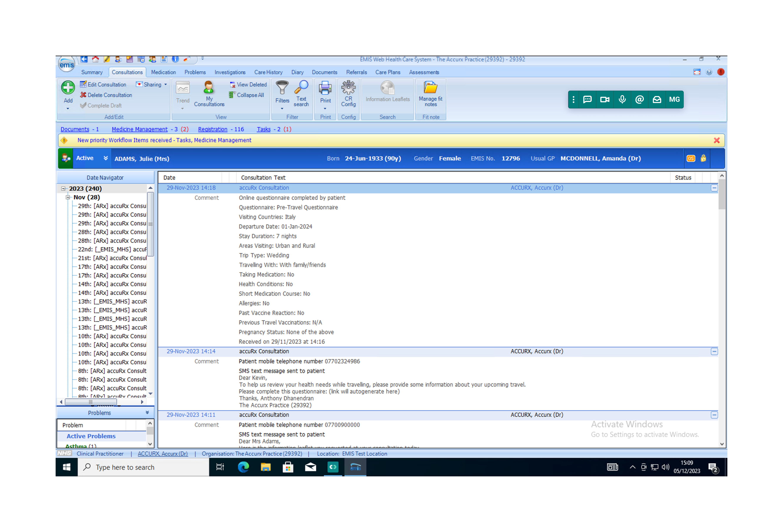Collapse the 29-Nov-2023 14:14 consultation entry

[714, 351]
